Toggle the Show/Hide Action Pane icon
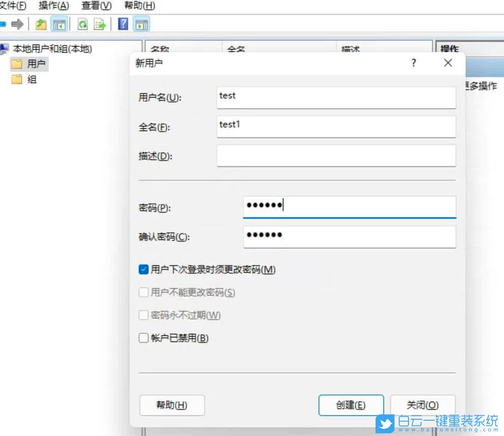504x436 pixels. point(141,24)
